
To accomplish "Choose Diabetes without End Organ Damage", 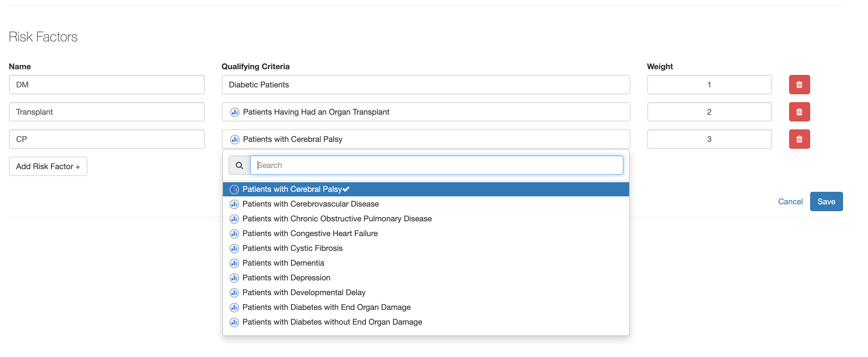I will pyautogui.click(x=332, y=322).
